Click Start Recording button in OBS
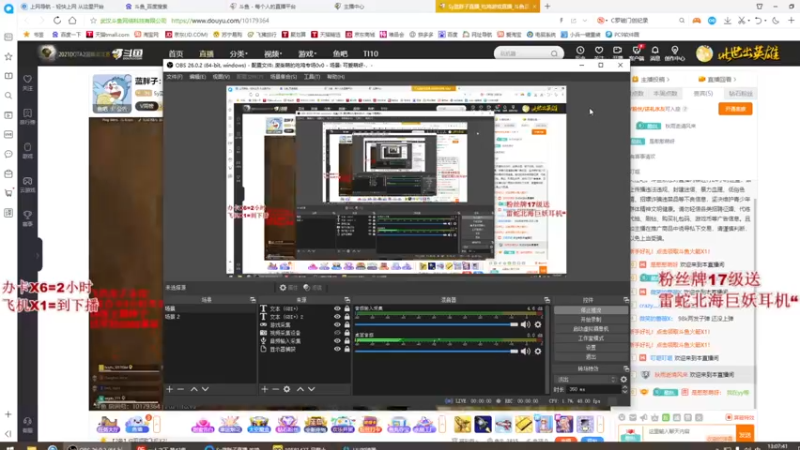 pyautogui.click(x=591, y=319)
